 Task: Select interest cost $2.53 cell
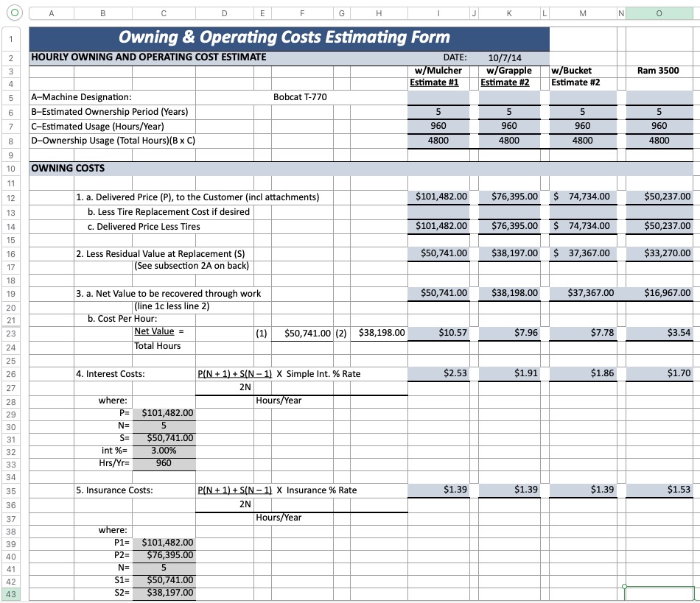(438, 373)
